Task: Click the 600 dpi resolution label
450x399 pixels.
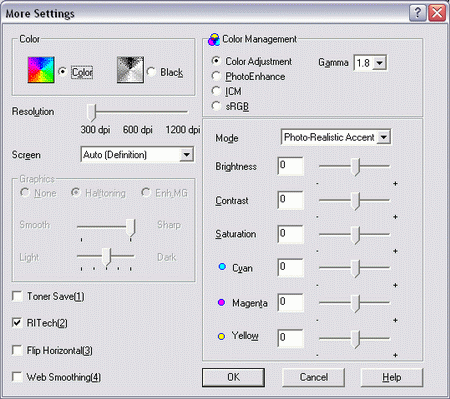Action: click(x=138, y=129)
